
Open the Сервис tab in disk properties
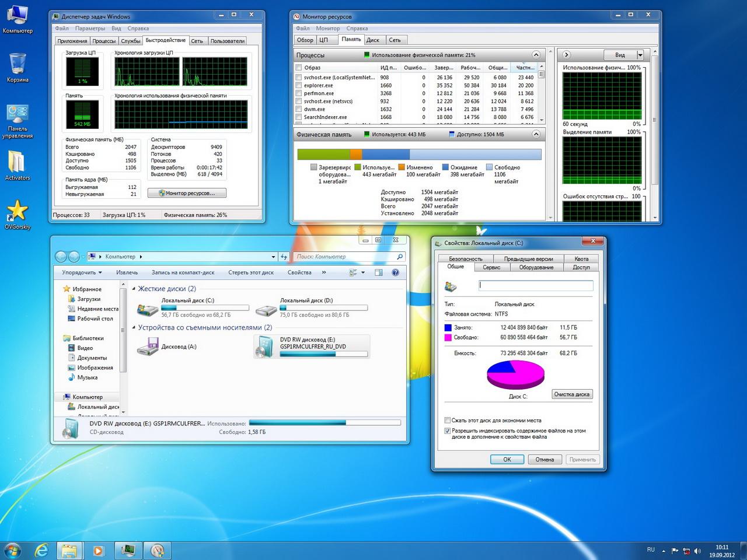[491, 267]
